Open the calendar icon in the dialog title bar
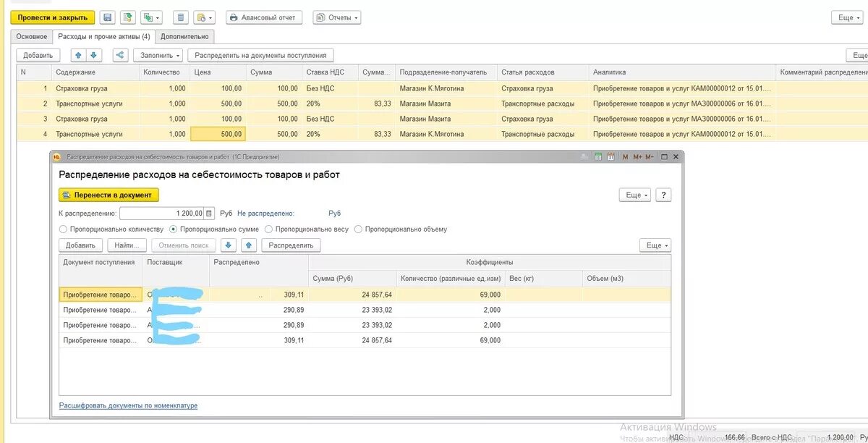Viewport: 868px width, 443px height. 611,157
